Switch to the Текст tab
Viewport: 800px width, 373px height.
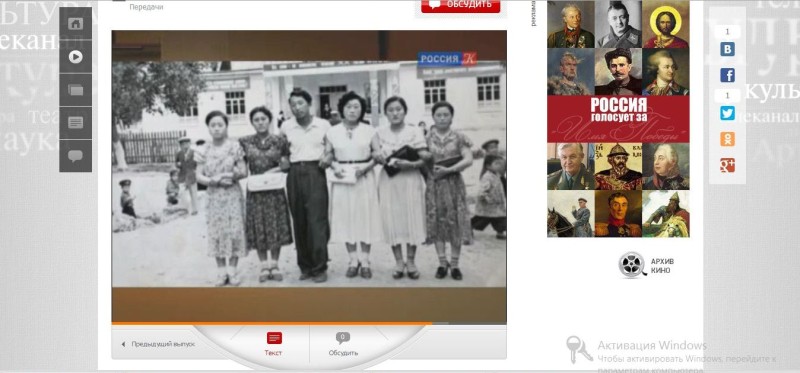[273, 344]
